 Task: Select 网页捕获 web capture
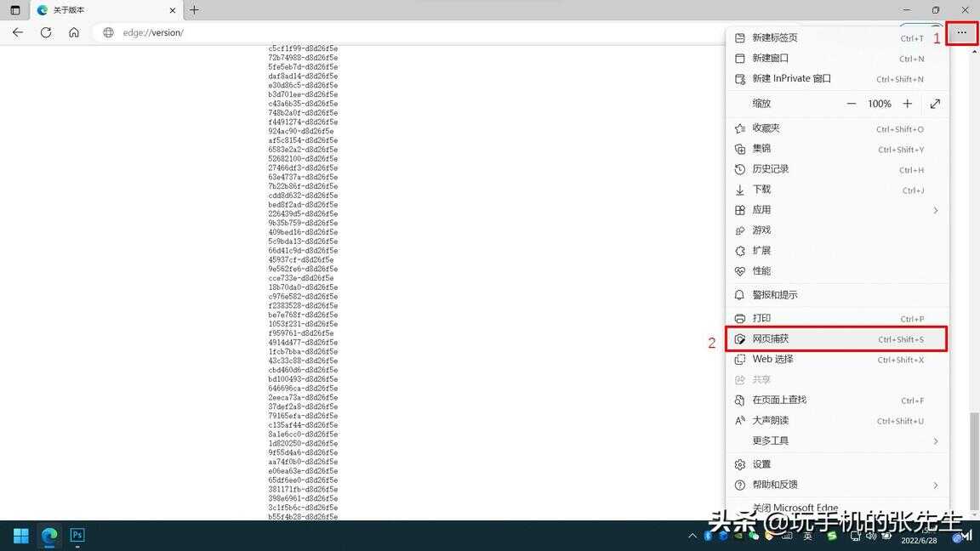click(x=836, y=339)
